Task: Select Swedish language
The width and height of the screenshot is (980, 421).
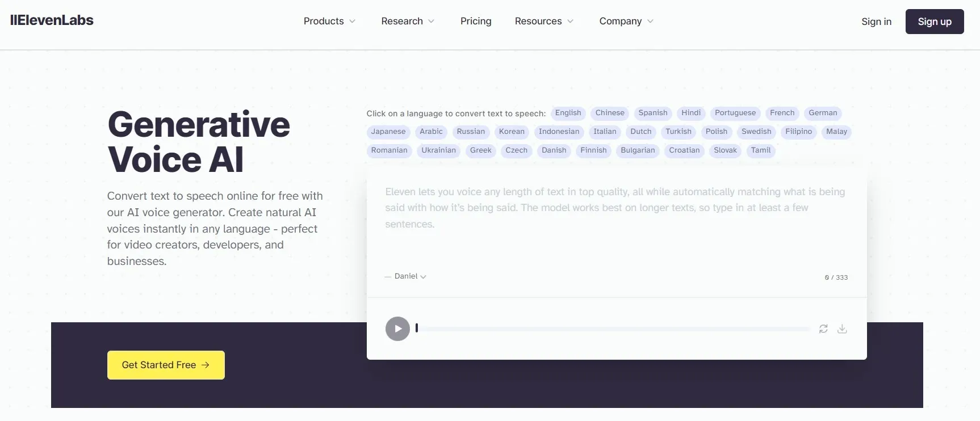Action: click(756, 132)
